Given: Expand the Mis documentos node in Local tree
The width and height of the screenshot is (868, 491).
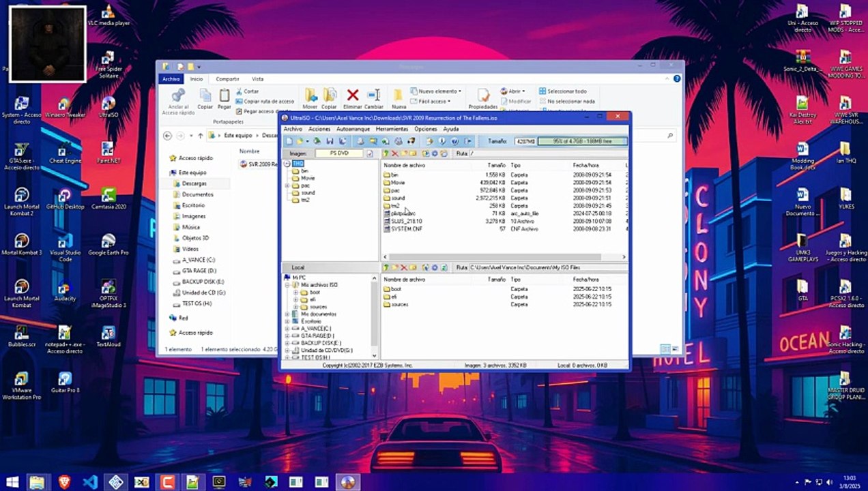Looking at the screenshot, I should (287, 314).
